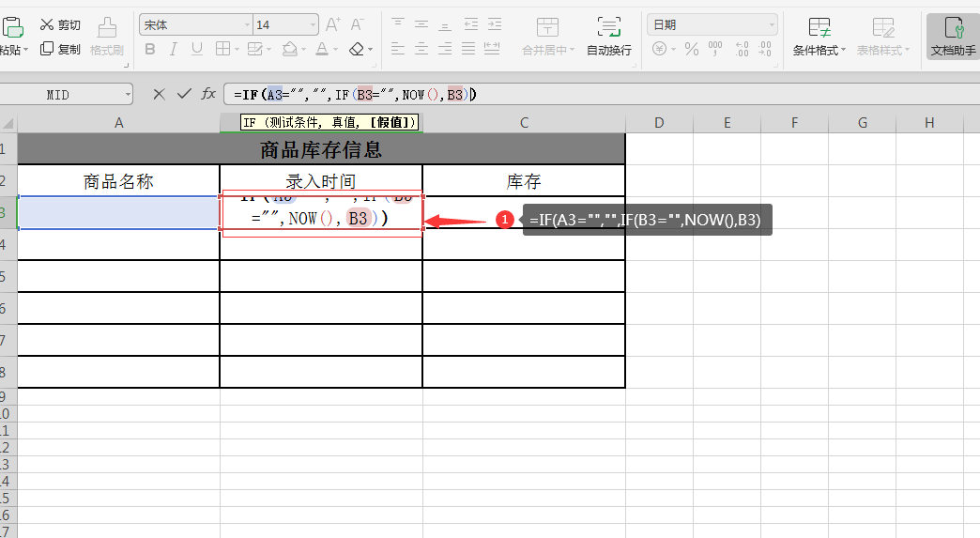Click the 商品库存信息 title cell

(321, 149)
